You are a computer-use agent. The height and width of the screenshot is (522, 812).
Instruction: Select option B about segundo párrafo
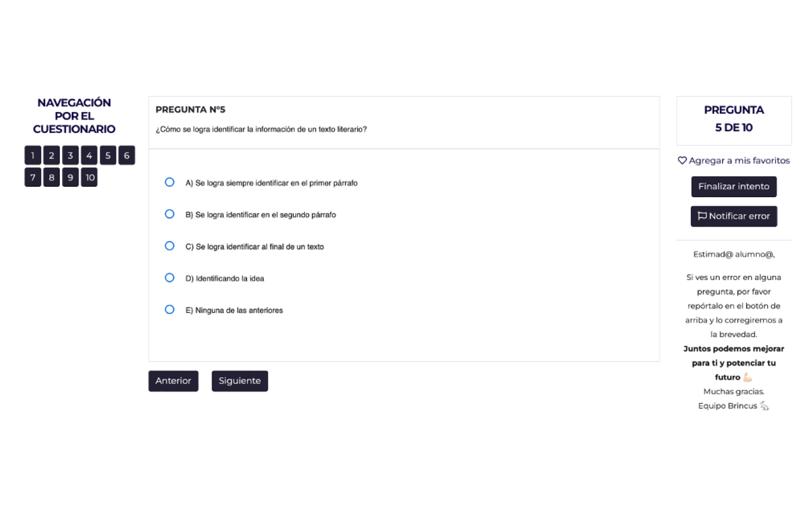[169, 214]
